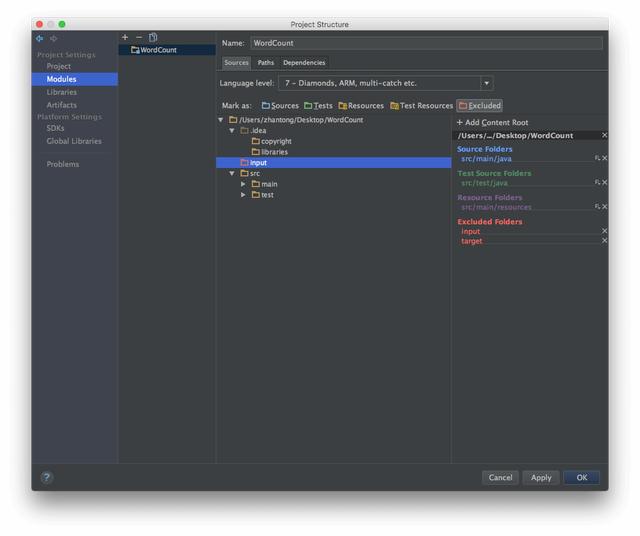Select the WordCount module in list

167,50
